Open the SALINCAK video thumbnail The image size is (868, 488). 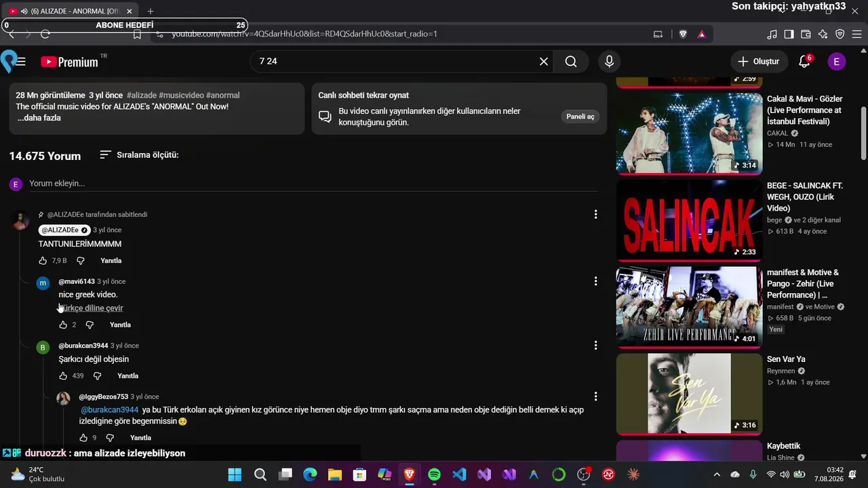tap(689, 220)
